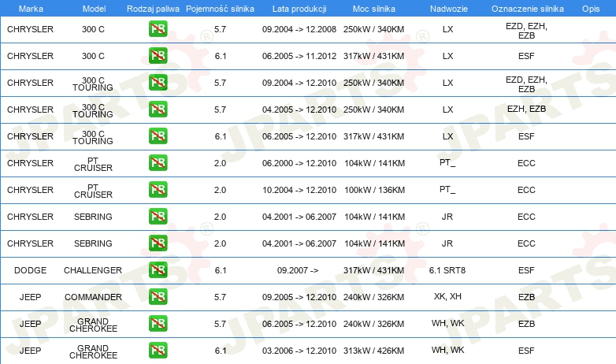Click fuel icon for 300 C 09.2004 -> 12.2008 row

(158, 28)
